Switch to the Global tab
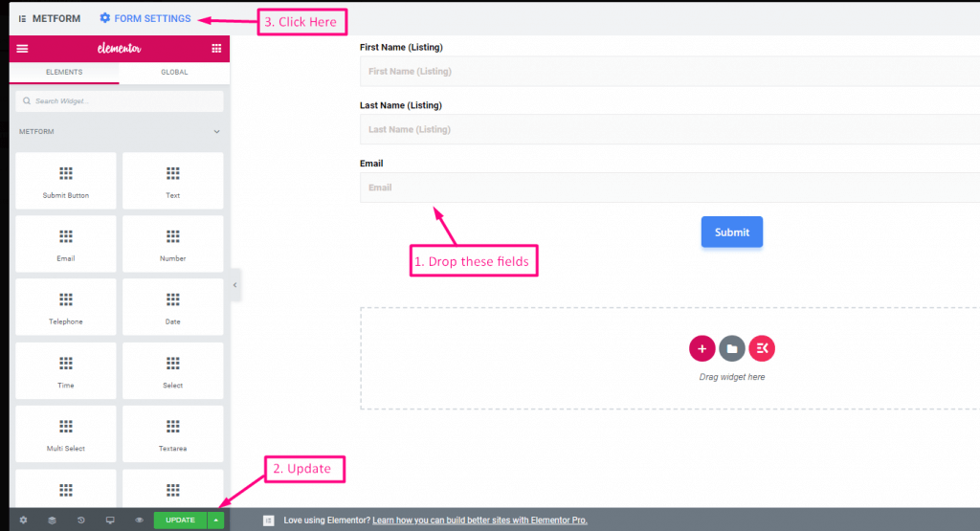Image resolution: width=980 pixels, height=531 pixels. click(174, 72)
